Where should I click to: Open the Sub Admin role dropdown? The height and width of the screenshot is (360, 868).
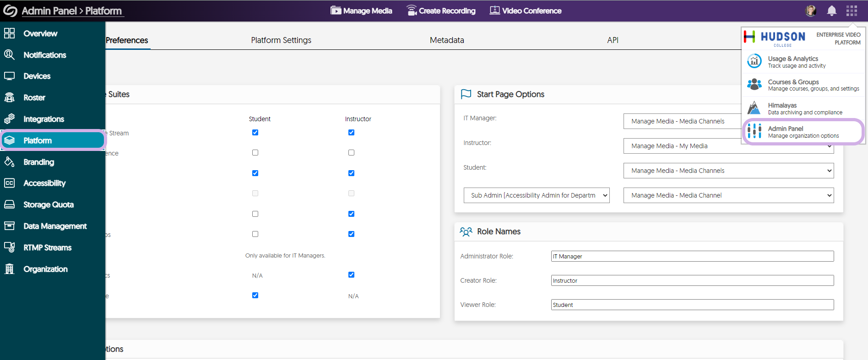click(536, 195)
